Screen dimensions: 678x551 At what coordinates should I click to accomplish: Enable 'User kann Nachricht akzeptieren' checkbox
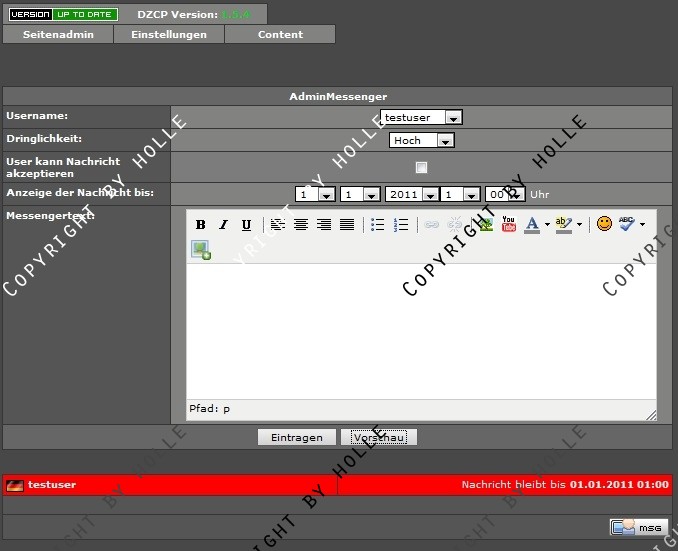pos(421,167)
